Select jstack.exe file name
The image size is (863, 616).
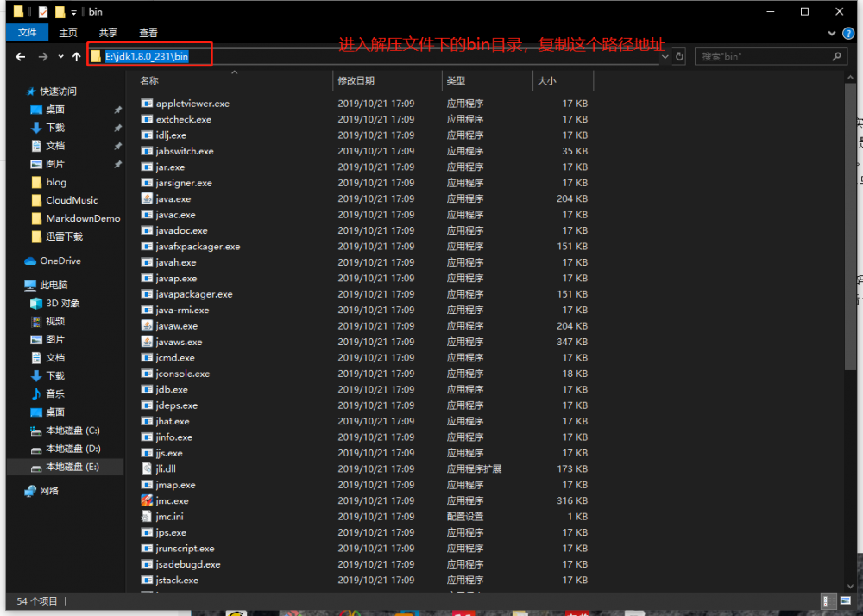(x=177, y=581)
